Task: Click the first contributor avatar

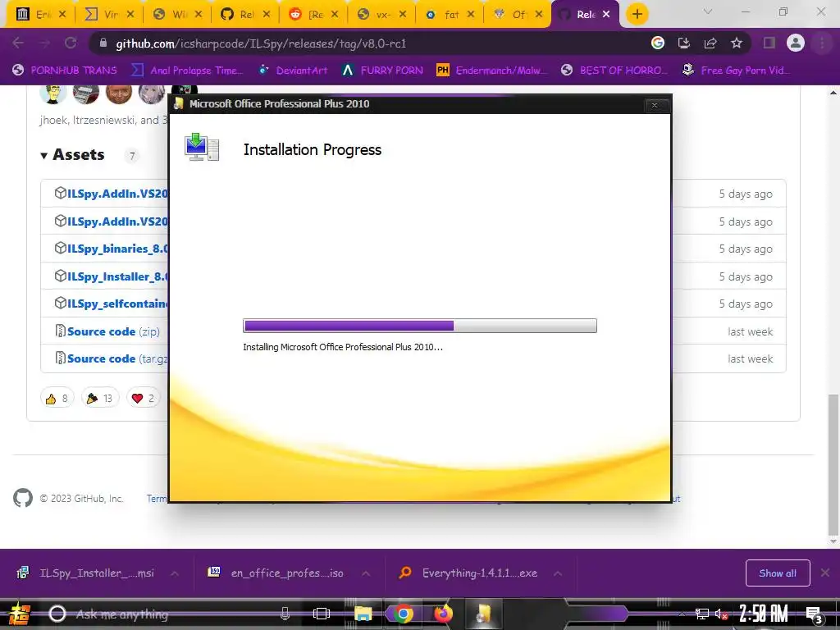Action: (x=53, y=94)
